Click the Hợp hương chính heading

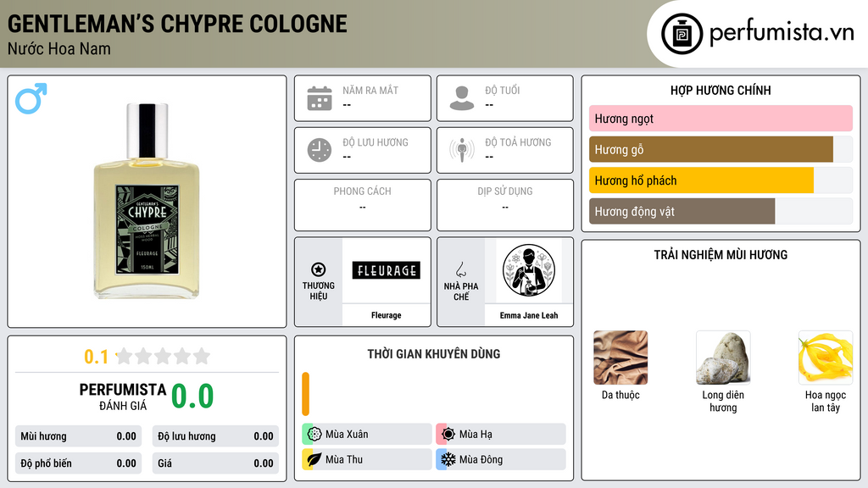721,90
